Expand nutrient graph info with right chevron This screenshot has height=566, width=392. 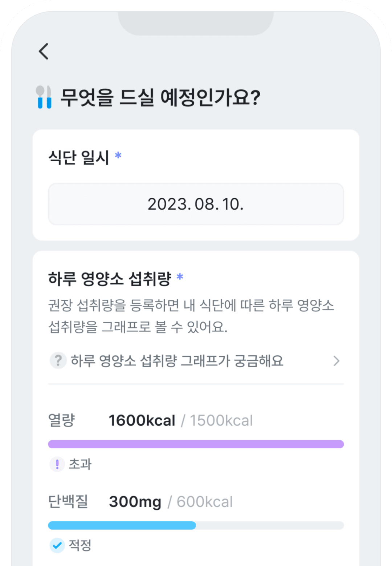pos(336,361)
